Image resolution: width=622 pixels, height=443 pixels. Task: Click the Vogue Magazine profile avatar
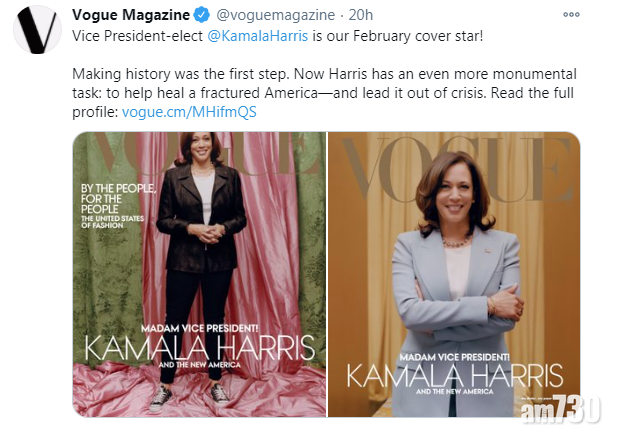pos(37,38)
